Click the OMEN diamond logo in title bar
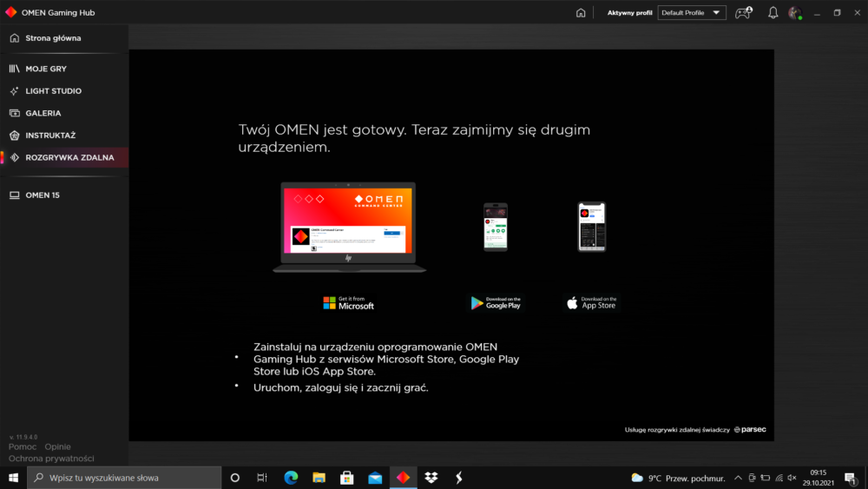 pyautogui.click(x=10, y=12)
